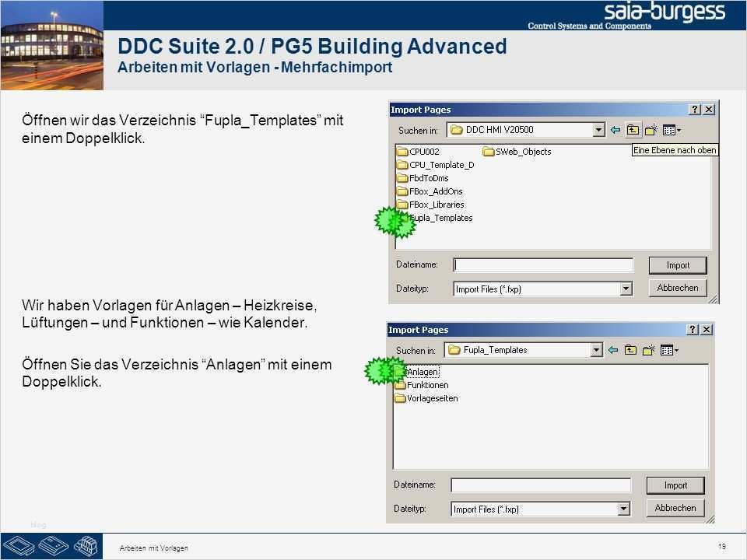Expand Suchen in dropdown showing Fupla_Templates
Image resolution: width=747 pixels, height=560 pixels.
point(597,350)
